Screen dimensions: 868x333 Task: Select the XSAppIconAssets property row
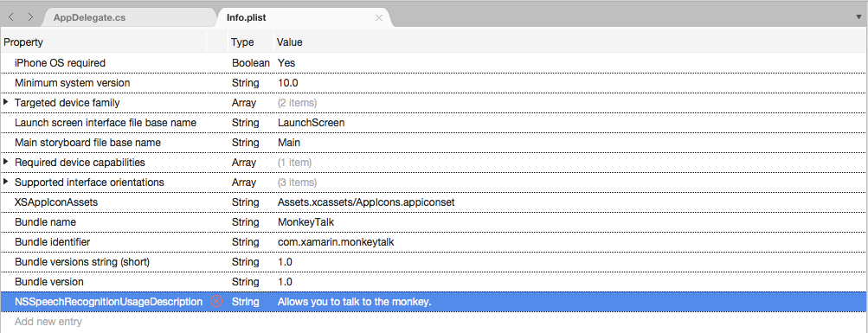[x=434, y=202]
